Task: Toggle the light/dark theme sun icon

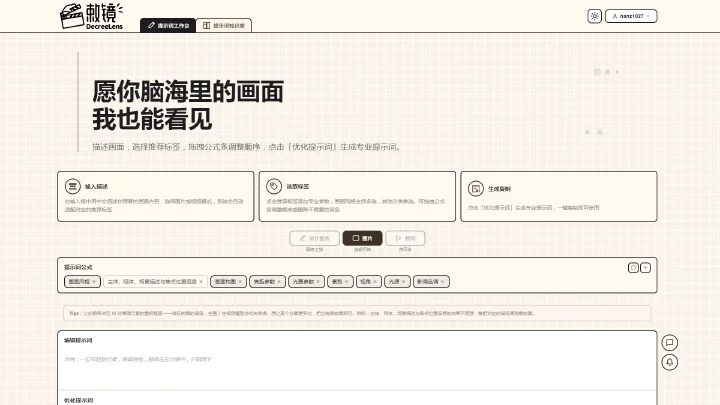Action: click(x=594, y=16)
